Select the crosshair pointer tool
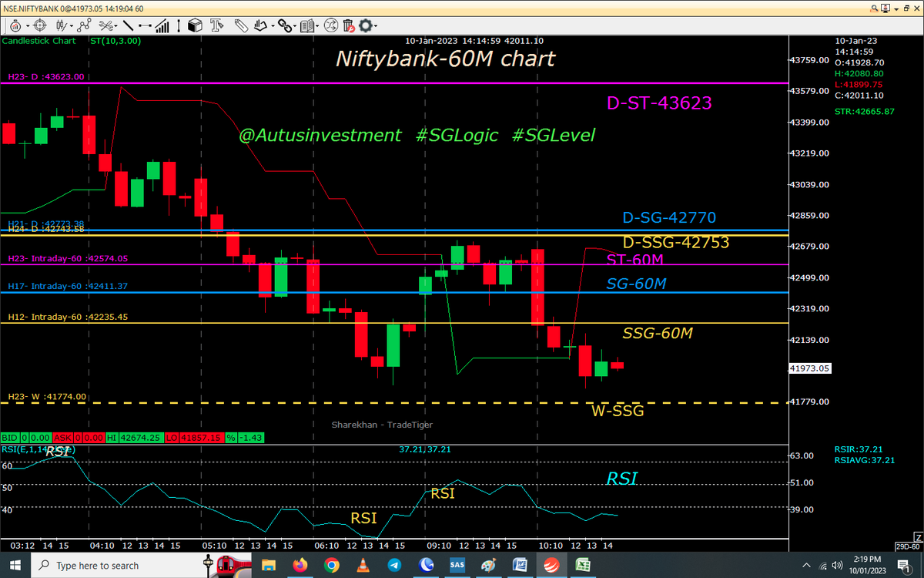 [x=38, y=25]
